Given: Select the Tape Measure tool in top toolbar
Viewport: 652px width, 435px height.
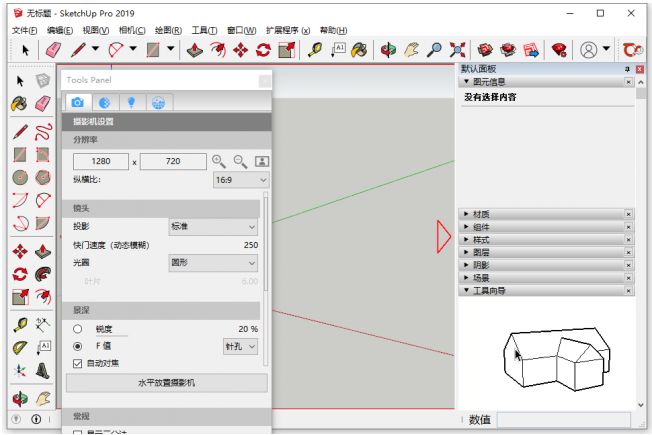Looking at the screenshot, I should 315,50.
